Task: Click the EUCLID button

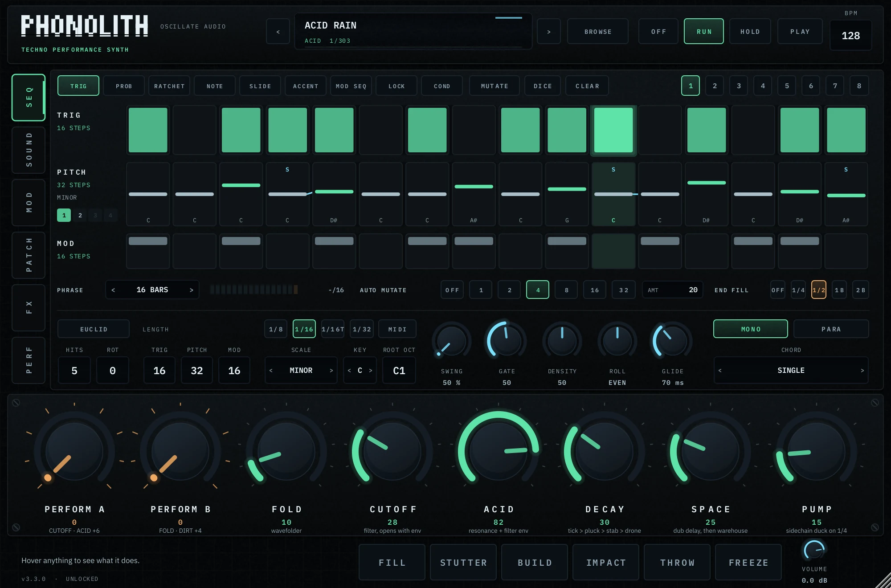Action: pyautogui.click(x=94, y=329)
